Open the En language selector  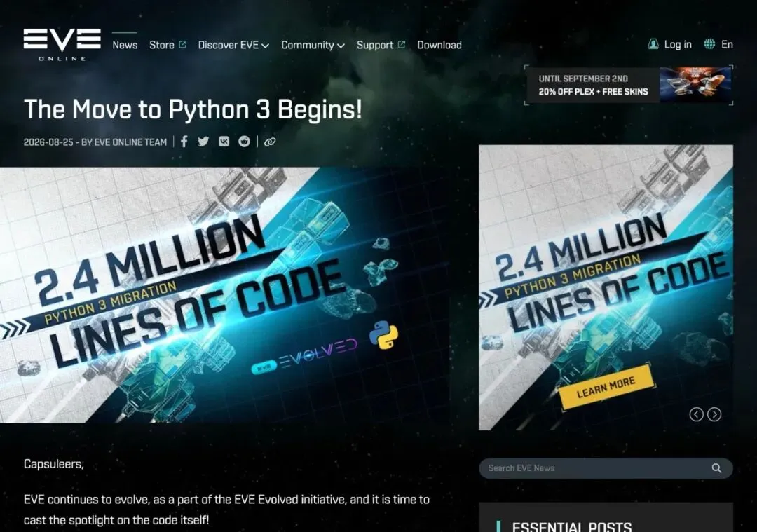pyautogui.click(x=727, y=44)
